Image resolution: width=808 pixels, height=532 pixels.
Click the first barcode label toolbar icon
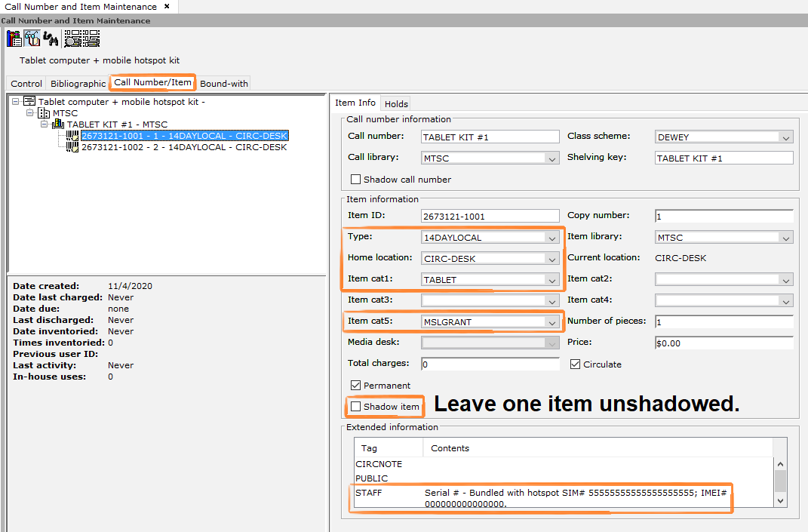click(72, 38)
